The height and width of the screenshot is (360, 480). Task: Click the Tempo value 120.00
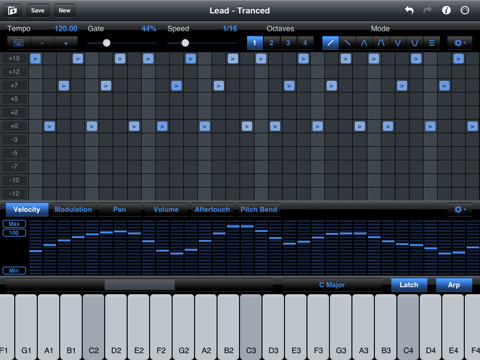[x=66, y=29]
